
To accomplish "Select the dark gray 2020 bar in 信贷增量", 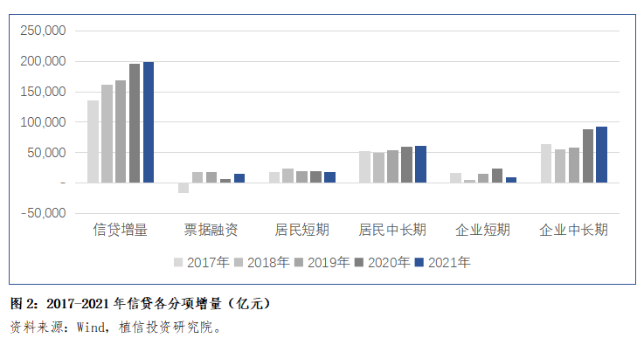I will [x=135, y=123].
